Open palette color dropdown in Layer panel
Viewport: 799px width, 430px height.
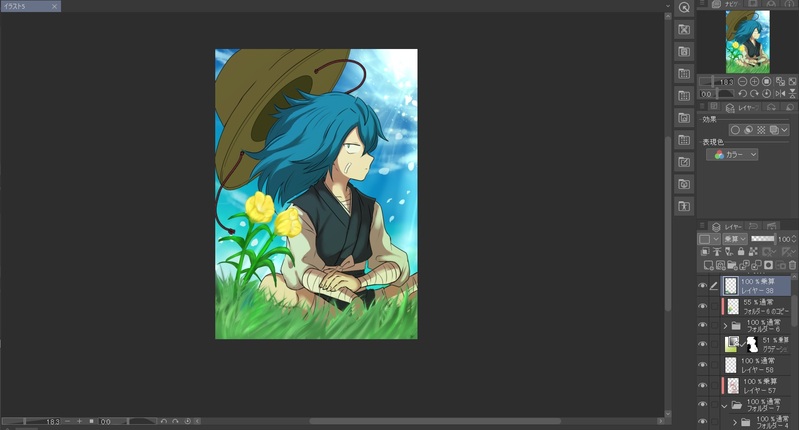click(709, 239)
